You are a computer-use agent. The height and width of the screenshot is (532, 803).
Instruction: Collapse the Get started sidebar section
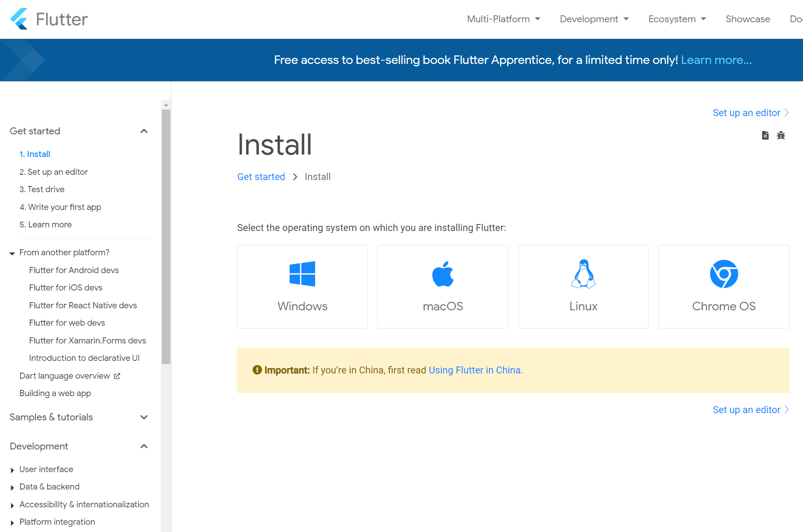click(x=144, y=131)
